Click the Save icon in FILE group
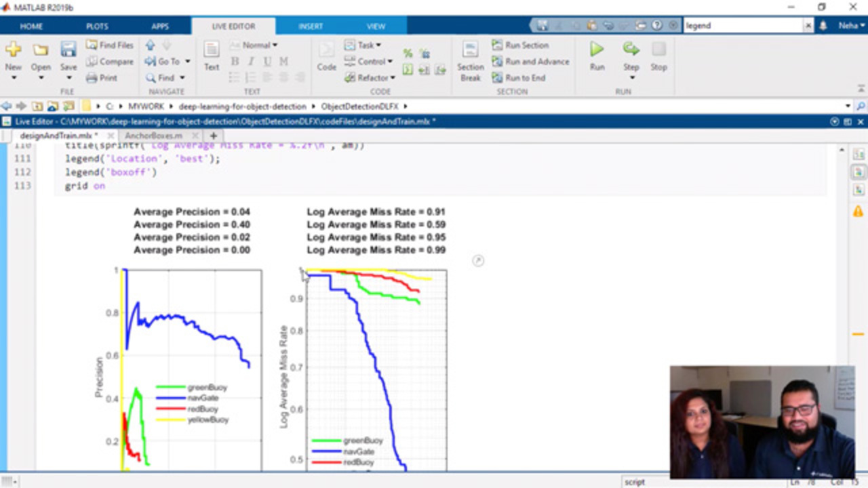 68,49
